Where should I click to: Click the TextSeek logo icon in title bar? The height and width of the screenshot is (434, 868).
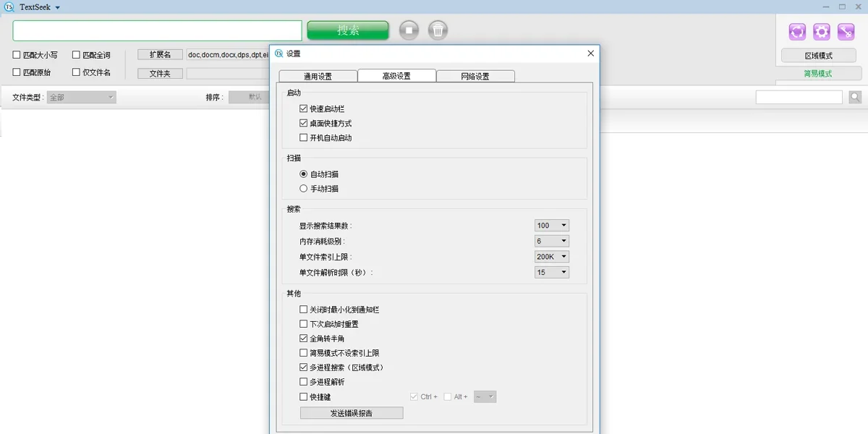coord(9,7)
